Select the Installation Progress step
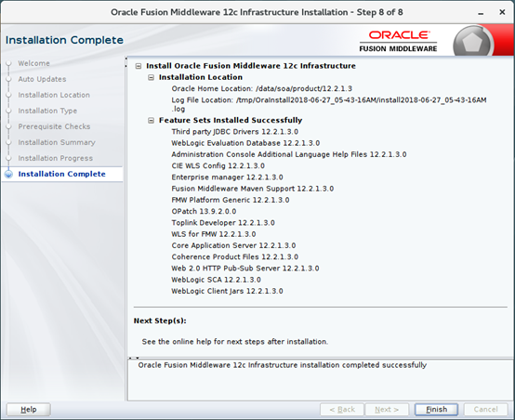The height and width of the screenshot is (420, 515). pos(56,158)
